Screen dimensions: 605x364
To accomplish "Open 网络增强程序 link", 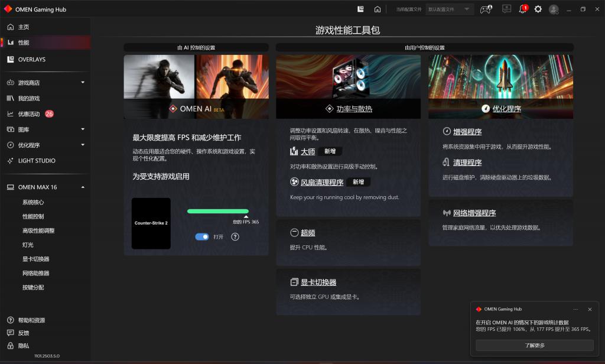I will [474, 213].
